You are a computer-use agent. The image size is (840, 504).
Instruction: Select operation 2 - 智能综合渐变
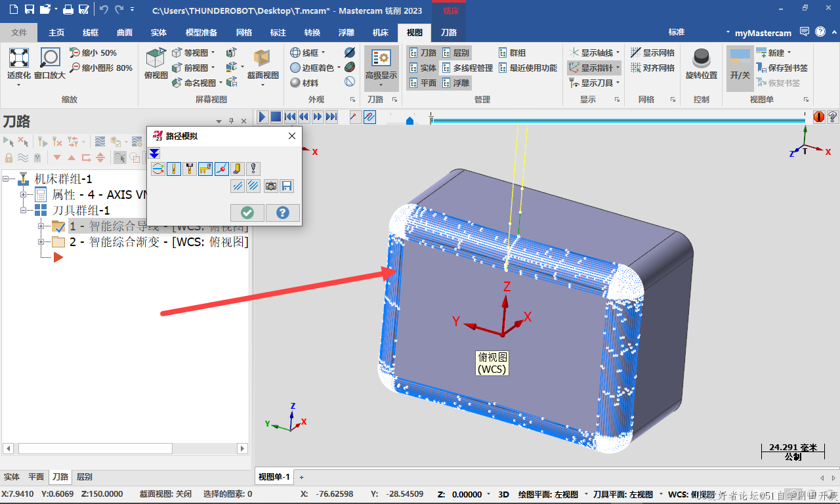[x=159, y=241]
